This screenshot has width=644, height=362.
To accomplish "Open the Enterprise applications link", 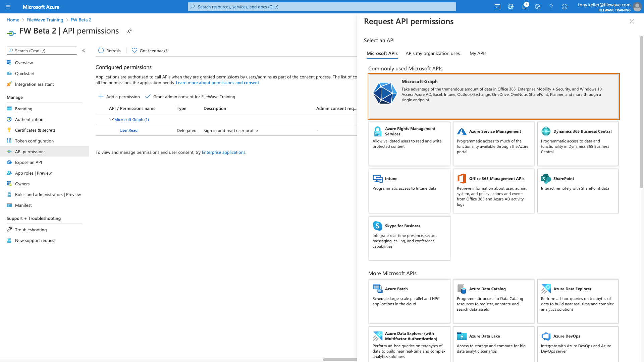I will [x=223, y=152].
